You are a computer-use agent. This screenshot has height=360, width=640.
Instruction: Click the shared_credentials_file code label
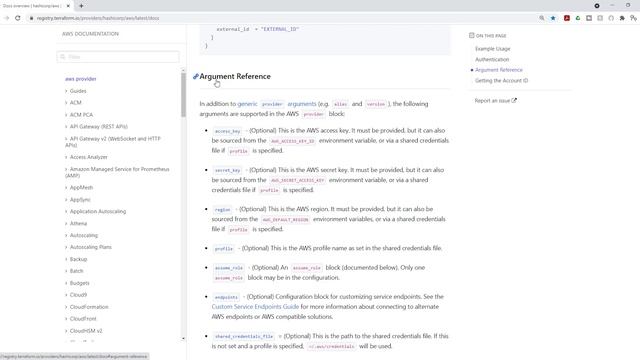coord(244,336)
